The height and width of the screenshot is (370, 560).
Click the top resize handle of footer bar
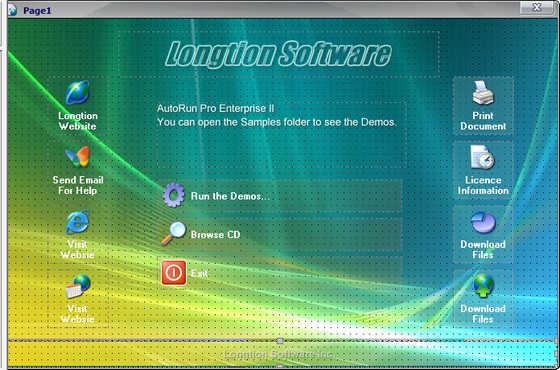[x=280, y=341]
